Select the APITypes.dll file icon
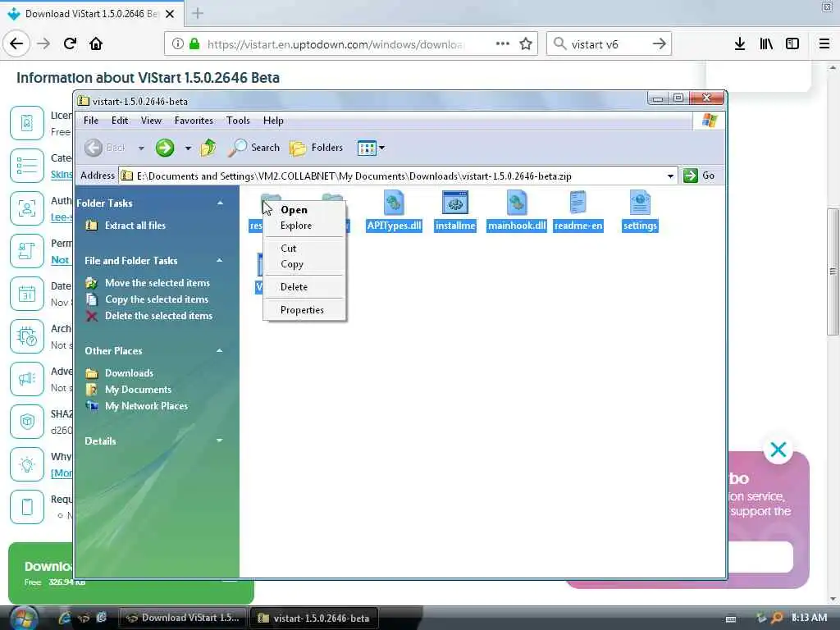Viewport: 840px width, 630px height. (x=394, y=203)
